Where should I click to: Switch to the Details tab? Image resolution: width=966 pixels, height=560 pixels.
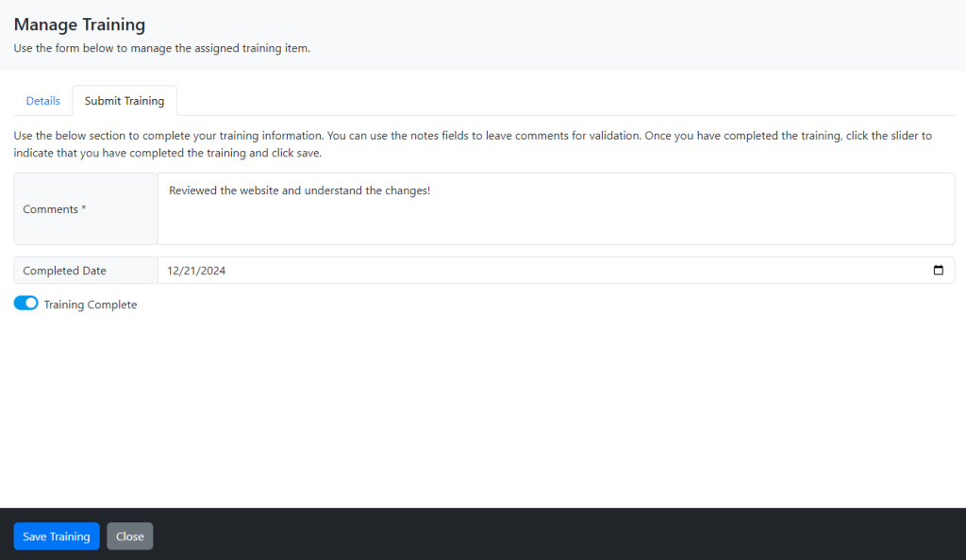point(43,101)
